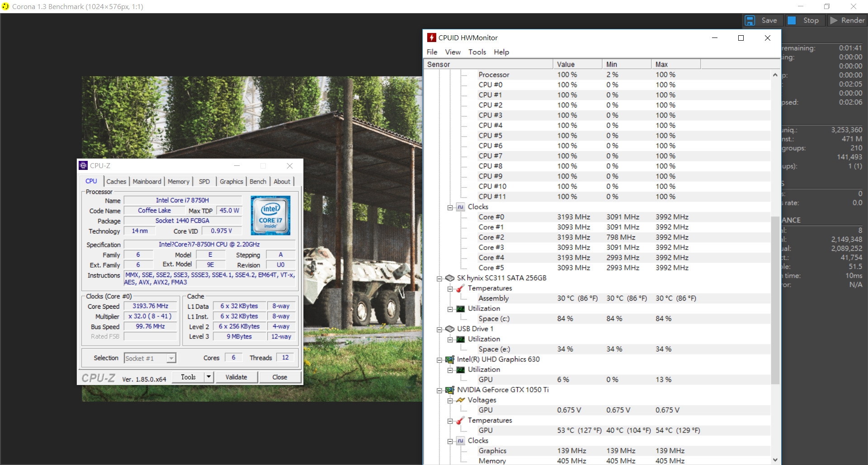Click the SK hynix Utilization chip icon
868x465 pixels.
(461, 308)
